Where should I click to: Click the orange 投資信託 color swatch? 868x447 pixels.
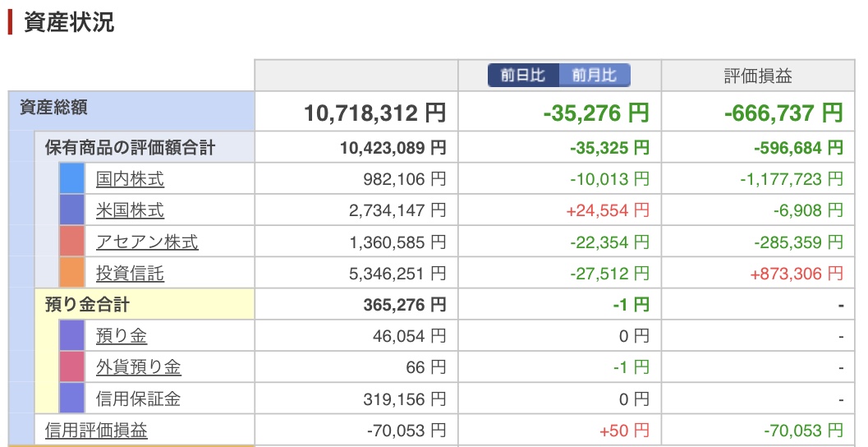(x=72, y=273)
